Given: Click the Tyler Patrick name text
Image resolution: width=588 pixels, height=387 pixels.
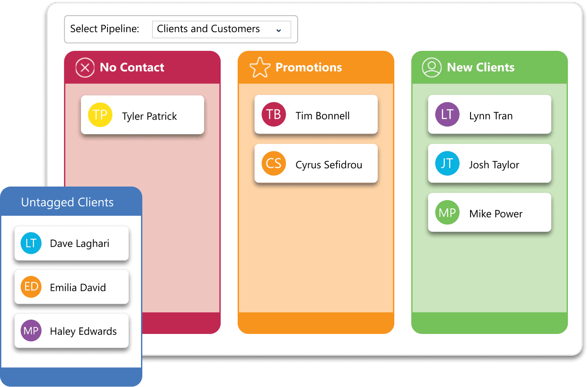Looking at the screenshot, I should click(149, 116).
